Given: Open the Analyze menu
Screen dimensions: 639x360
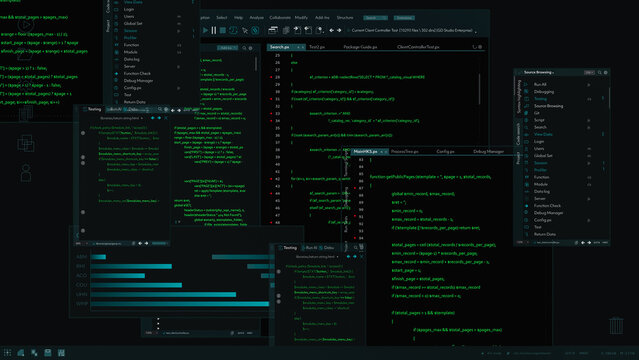Looking at the screenshot, I should pos(256,18).
